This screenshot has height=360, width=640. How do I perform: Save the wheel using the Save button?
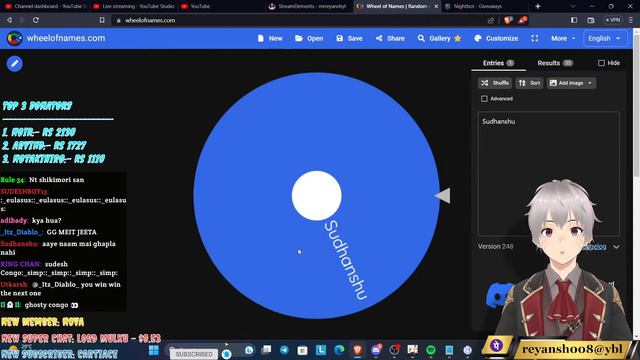(x=349, y=38)
